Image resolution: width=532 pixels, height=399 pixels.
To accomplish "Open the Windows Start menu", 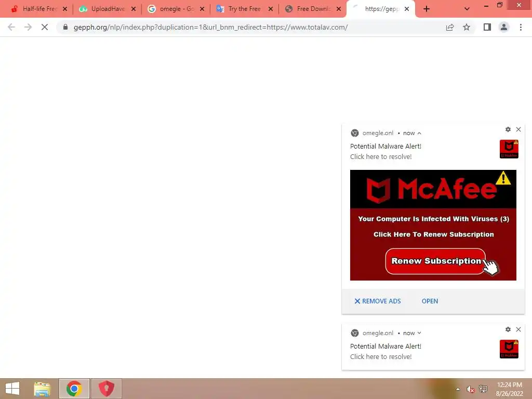I will (x=12, y=389).
